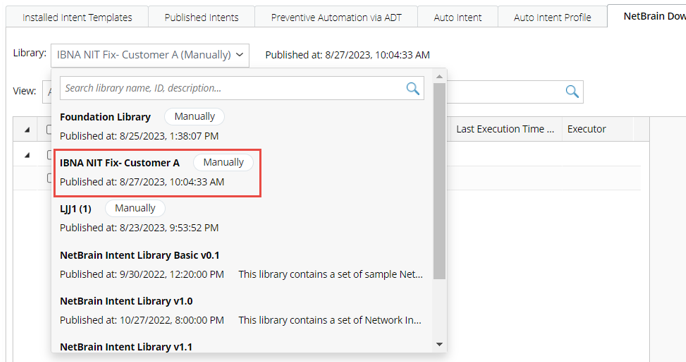Click the search magnifier in library dropdown
686x362 pixels.
pos(413,88)
